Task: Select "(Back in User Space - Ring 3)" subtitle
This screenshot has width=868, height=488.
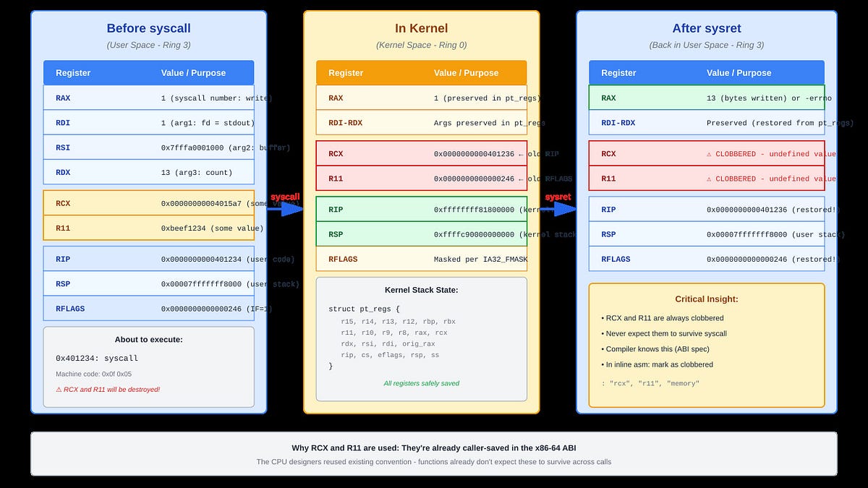Action: pos(706,45)
